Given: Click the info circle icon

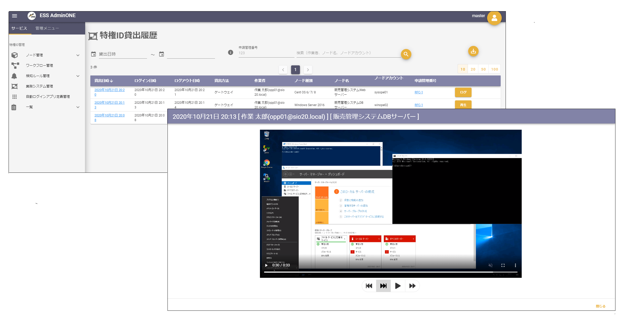Looking at the screenshot, I should pos(230,52).
